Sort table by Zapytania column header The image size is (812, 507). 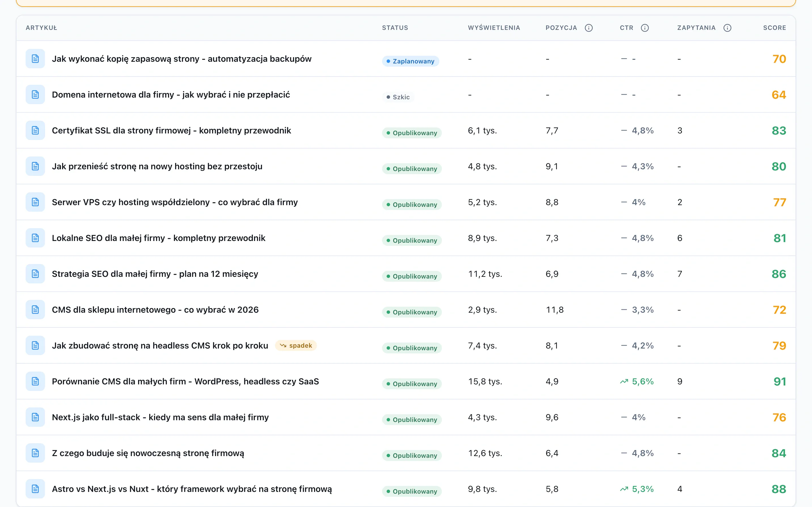(696, 28)
